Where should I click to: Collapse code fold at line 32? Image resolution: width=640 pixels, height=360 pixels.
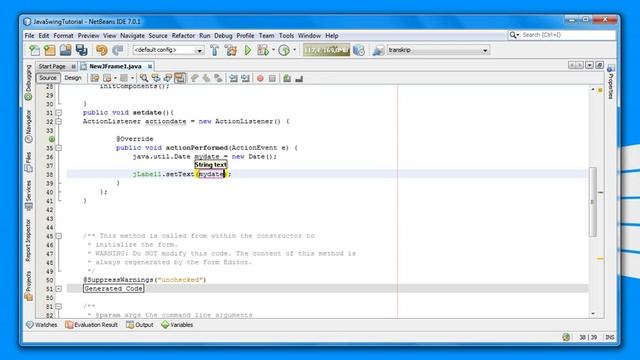[x=59, y=122]
